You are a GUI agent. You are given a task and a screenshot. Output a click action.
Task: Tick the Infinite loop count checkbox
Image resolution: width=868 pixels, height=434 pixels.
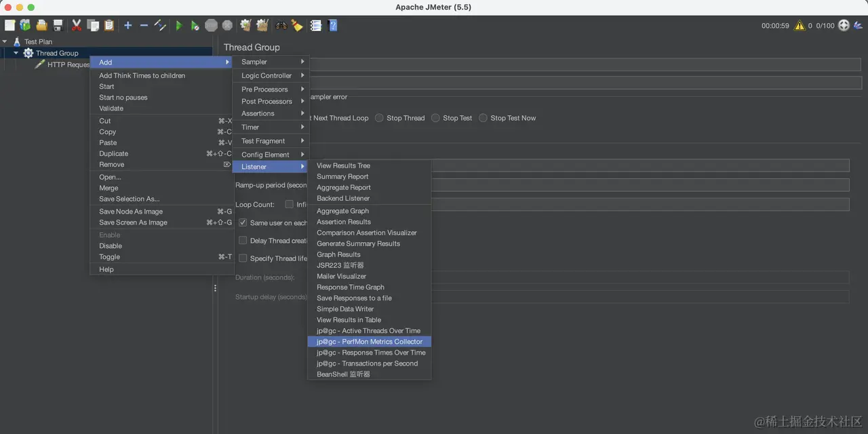click(x=290, y=204)
